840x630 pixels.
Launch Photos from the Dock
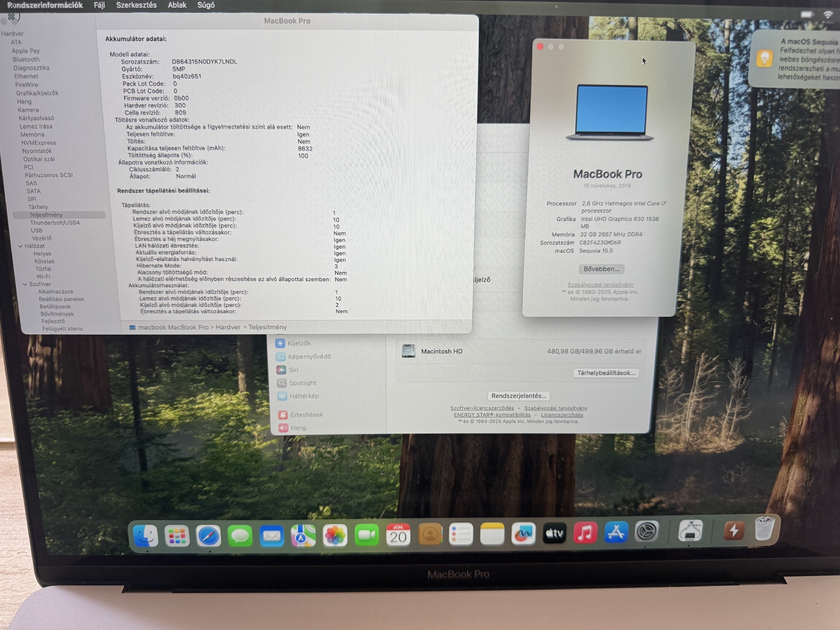(x=335, y=535)
